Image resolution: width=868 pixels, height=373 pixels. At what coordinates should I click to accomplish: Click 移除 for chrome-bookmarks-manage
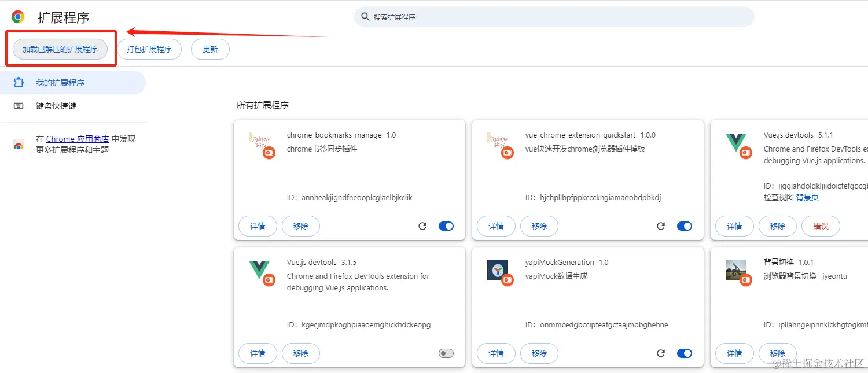coord(301,226)
